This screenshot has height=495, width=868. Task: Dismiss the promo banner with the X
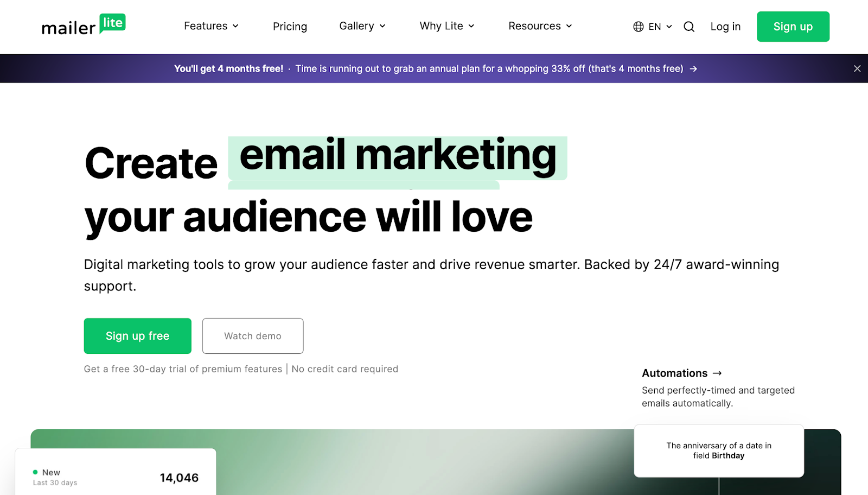(x=857, y=68)
